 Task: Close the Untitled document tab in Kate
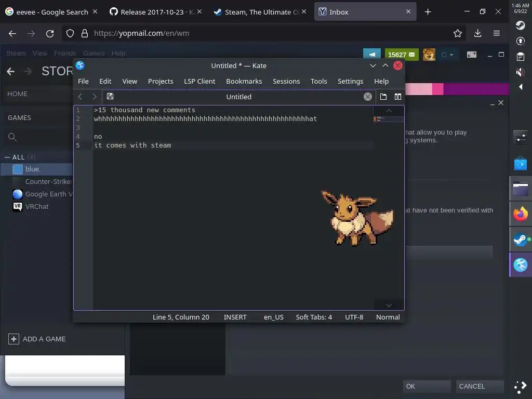367,97
